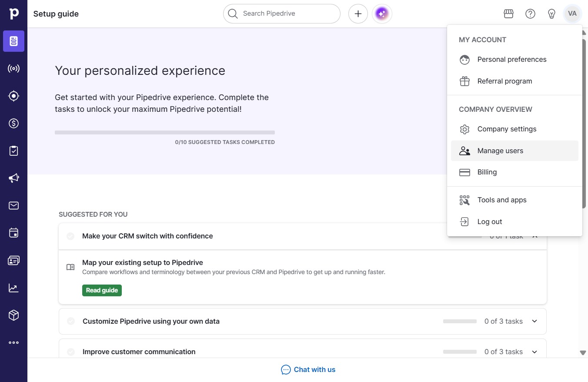The image size is (588, 382).
Task: Toggle check circle for Improve customer communication
Action: tap(71, 352)
